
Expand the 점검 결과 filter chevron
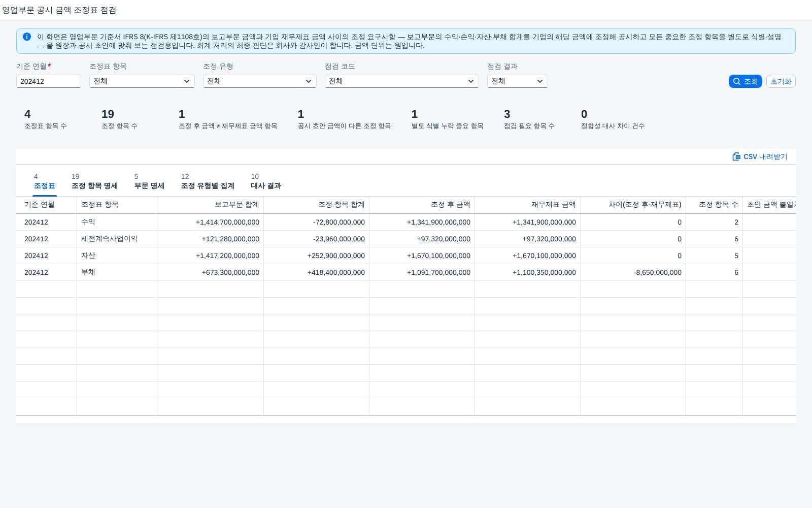point(540,81)
